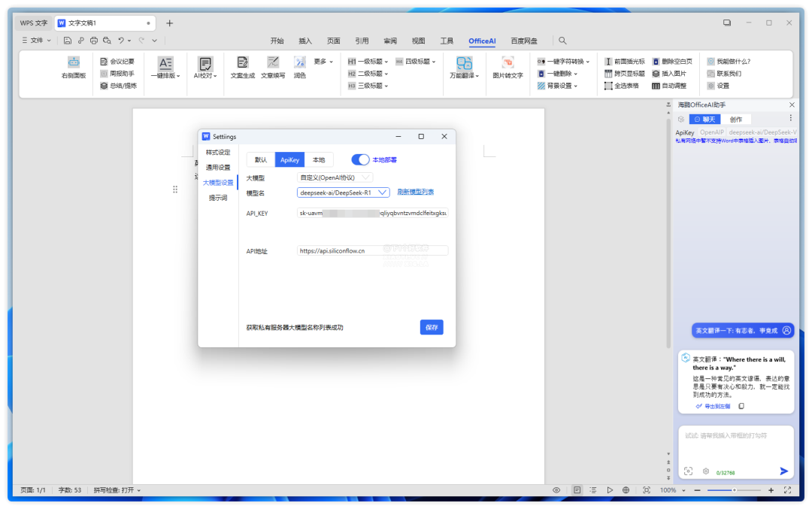812x509 pixels.
Task: Click the API地址 input field
Action: pyautogui.click(x=372, y=250)
